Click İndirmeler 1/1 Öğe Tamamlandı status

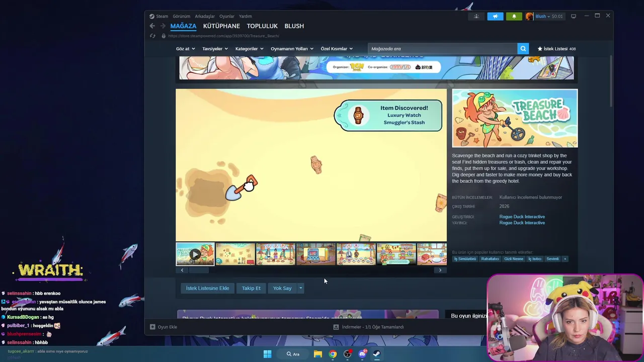(x=373, y=327)
